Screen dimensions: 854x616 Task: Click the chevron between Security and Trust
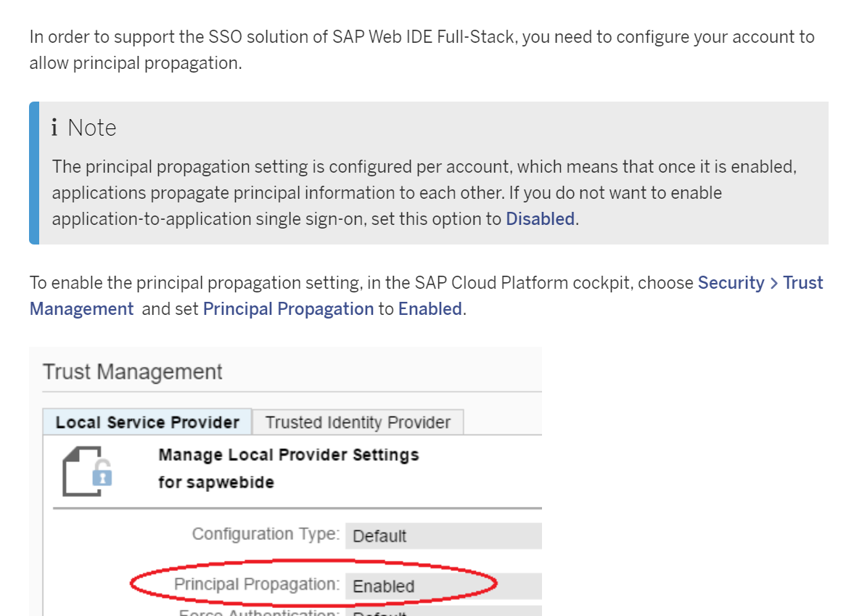[773, 282]
